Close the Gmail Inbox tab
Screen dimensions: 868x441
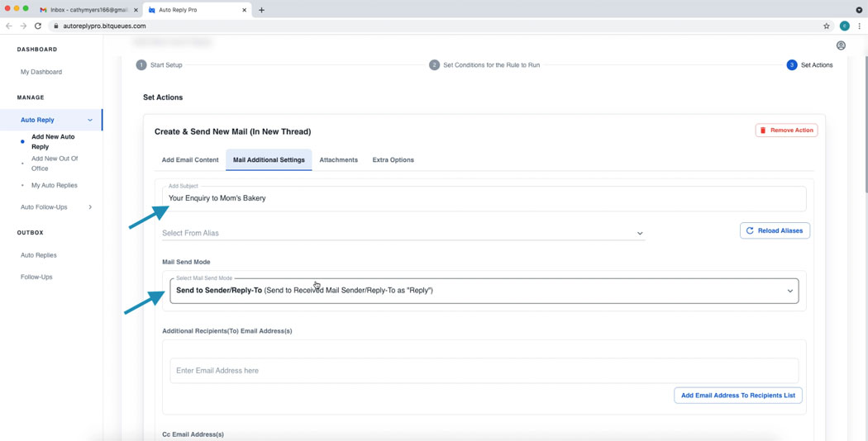pos(136,10)
